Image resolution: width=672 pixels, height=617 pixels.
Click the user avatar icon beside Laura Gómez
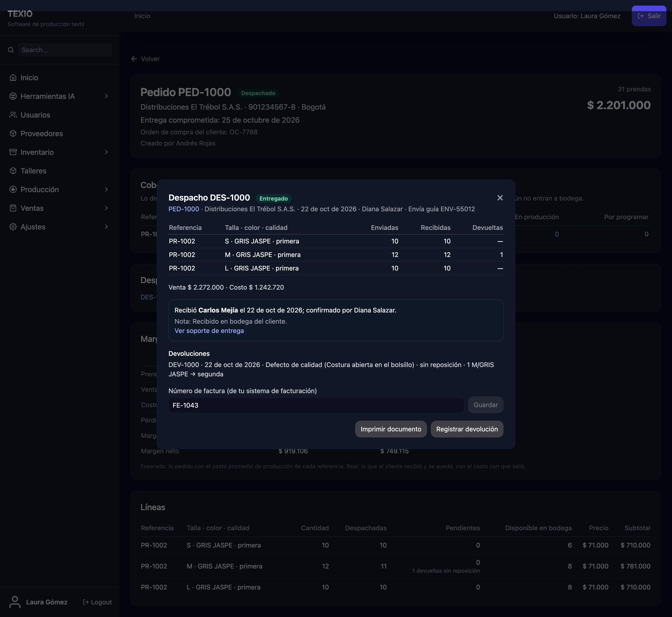tap(15, 602)
